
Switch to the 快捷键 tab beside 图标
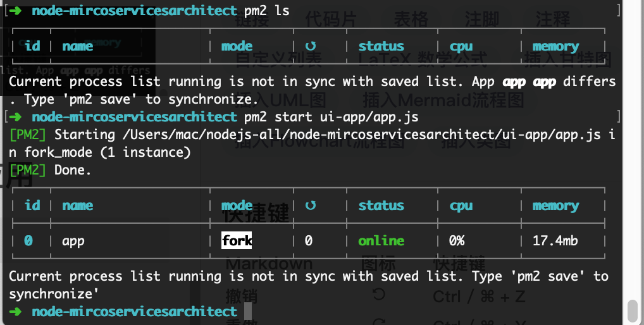pos(459,263)
